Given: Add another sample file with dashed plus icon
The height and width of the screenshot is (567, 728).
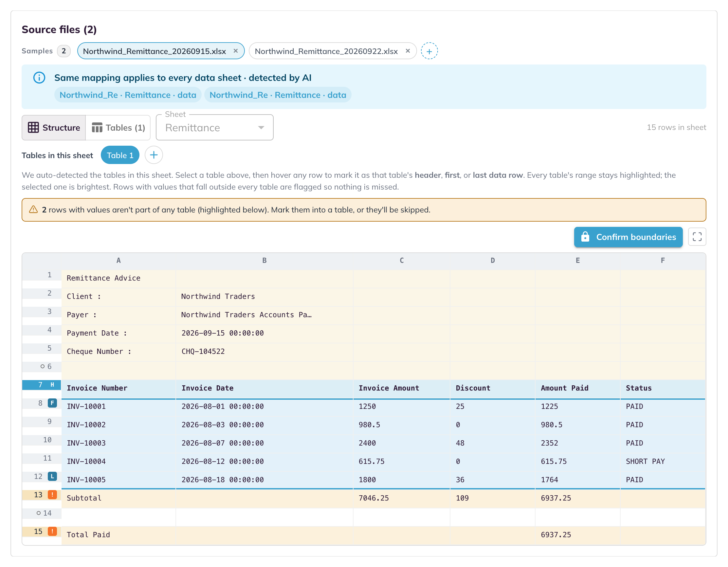Looking at the screenshot, I should pos(429,51).
